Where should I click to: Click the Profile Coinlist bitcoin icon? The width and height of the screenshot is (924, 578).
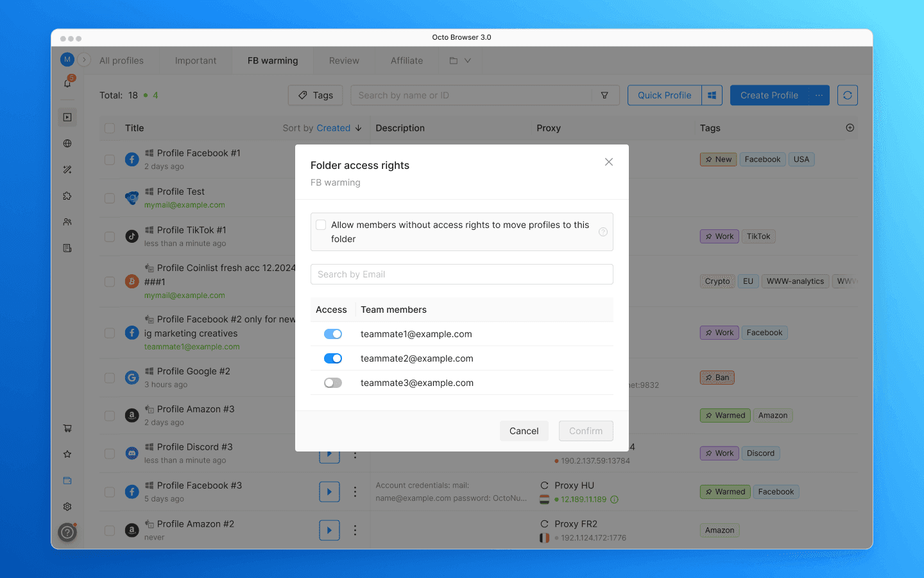point(132,281)
